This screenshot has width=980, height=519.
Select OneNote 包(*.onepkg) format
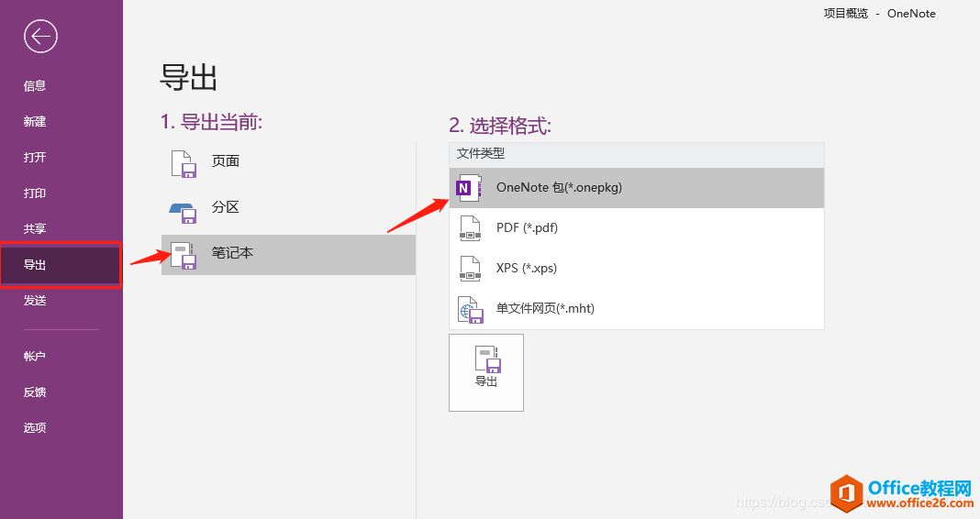pyautogui.click(x=636, y=188)
